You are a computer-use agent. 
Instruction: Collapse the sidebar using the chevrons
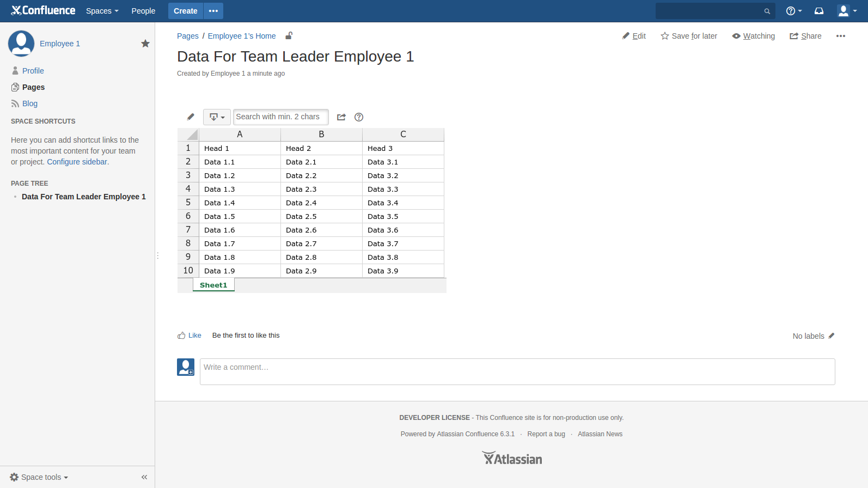[x=144, y=477]
